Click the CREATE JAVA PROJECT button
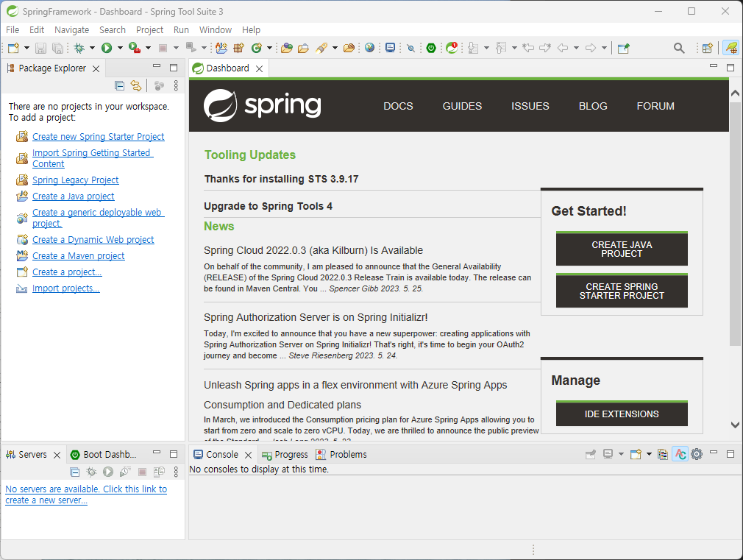Viewport: 743px width, 560px height. tap(622, 249)
